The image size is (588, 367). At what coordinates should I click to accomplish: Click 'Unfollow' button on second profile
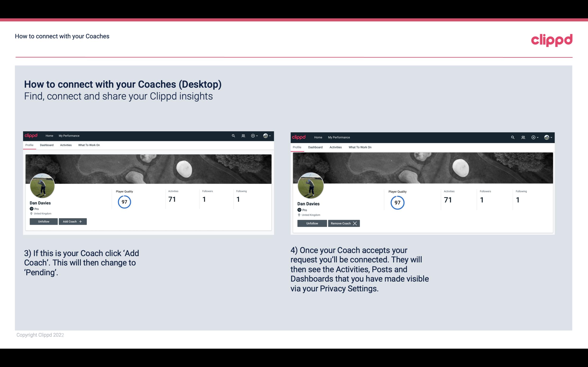pyautogui.click(x=312, y=223)
